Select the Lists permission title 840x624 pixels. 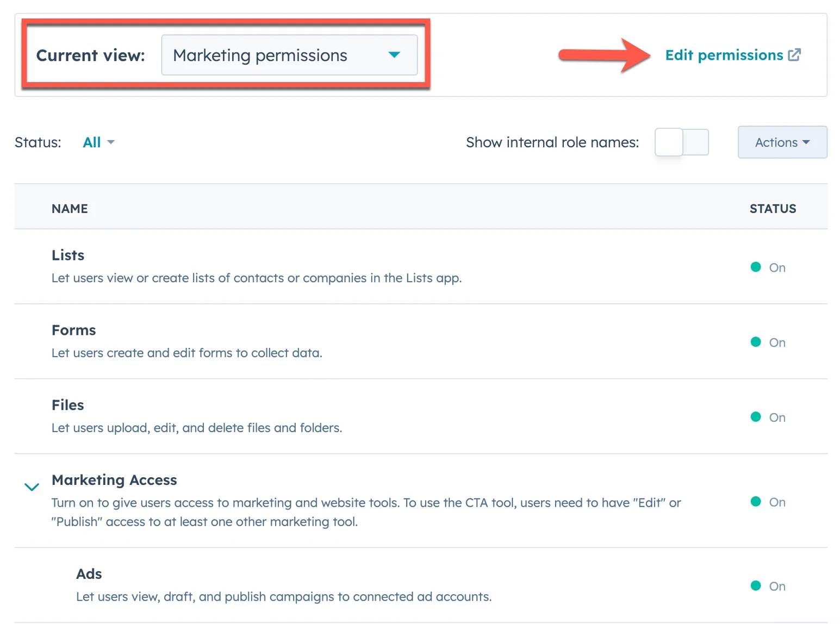click(68, 255)
